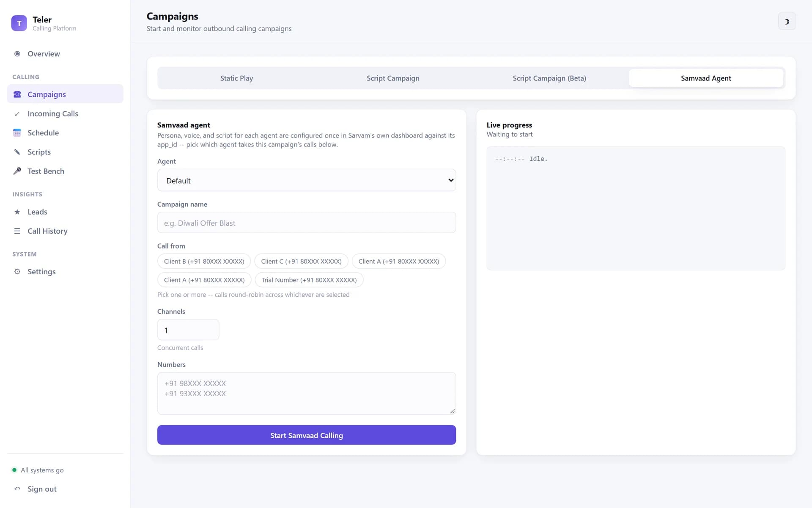The height and width of the screenshot is (508, 812).
Task: Click the Overview sidebar icon
Action: [17, 54]
